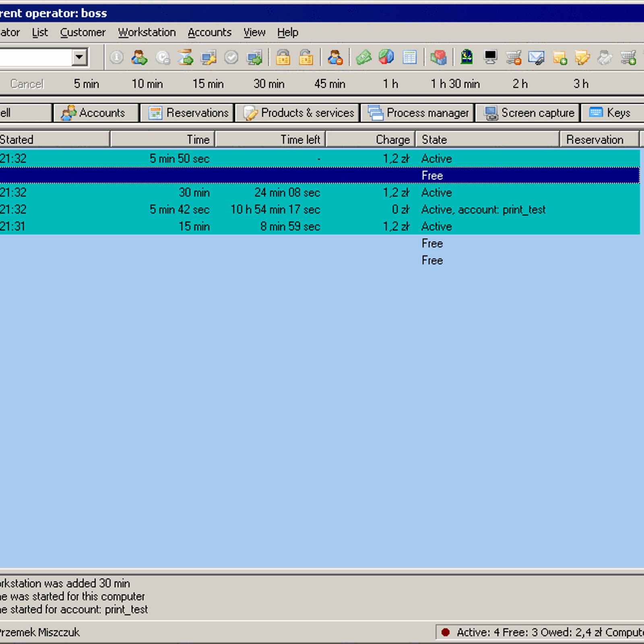Add 10 min time
644x644 pixels.
tap(147, 84)
